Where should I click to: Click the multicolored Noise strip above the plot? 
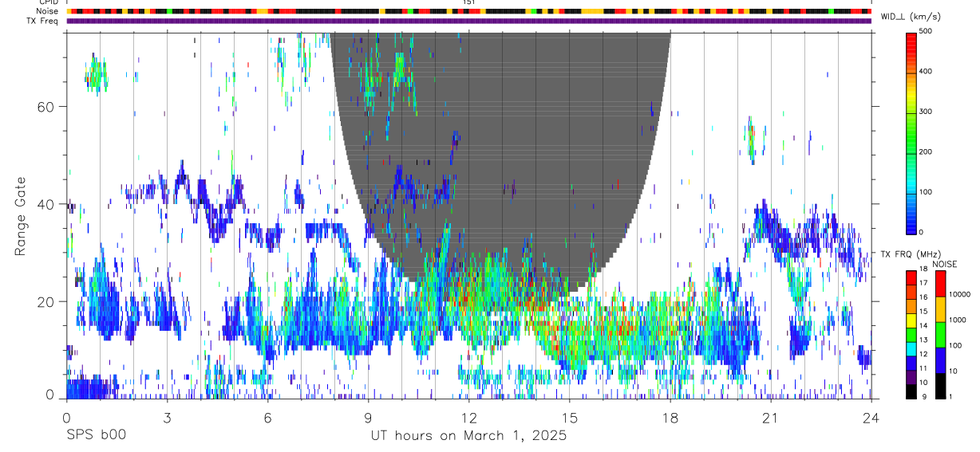(x=468, y=11)
